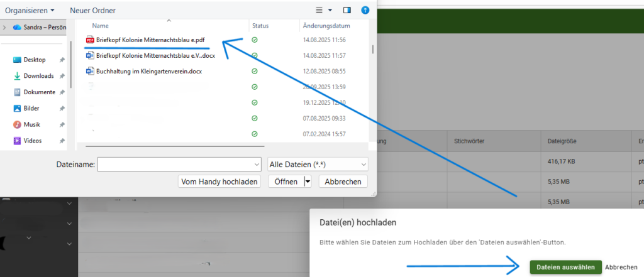
Task: Open the Bilder folder
Action: 31,108
